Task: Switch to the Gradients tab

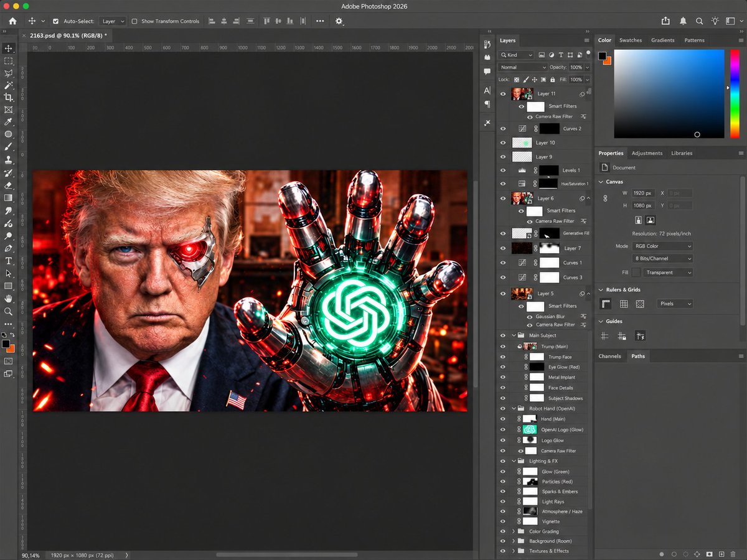Action: (663, 40)
